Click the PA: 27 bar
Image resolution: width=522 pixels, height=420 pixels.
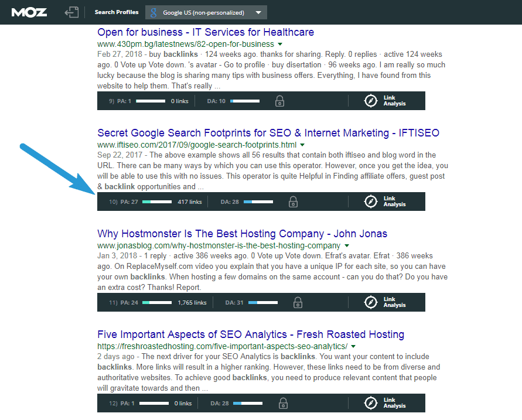click(x=157, y=202)
